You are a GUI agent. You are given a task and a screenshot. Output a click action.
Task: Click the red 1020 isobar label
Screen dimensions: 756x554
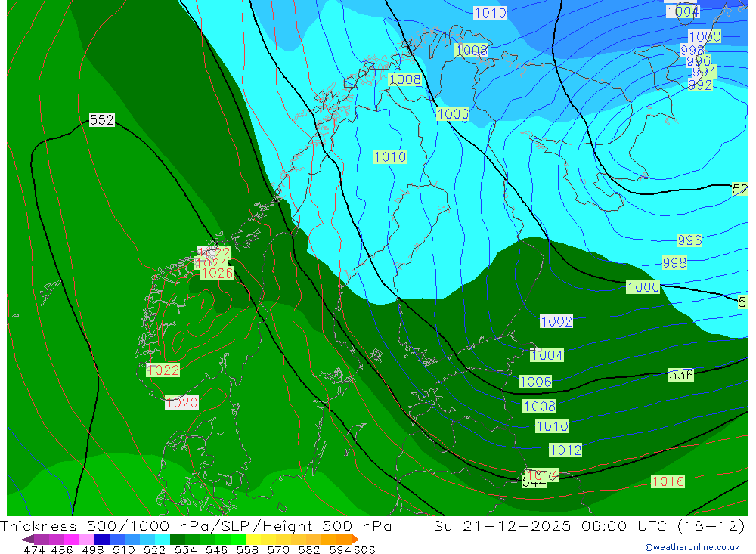tap(181, 403)
